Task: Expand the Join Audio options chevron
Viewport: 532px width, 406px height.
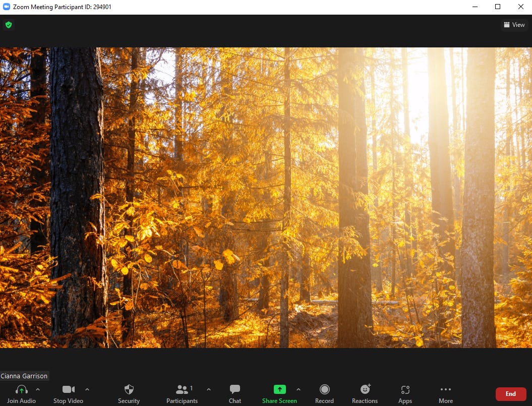Action: click(x=38, y=389)
